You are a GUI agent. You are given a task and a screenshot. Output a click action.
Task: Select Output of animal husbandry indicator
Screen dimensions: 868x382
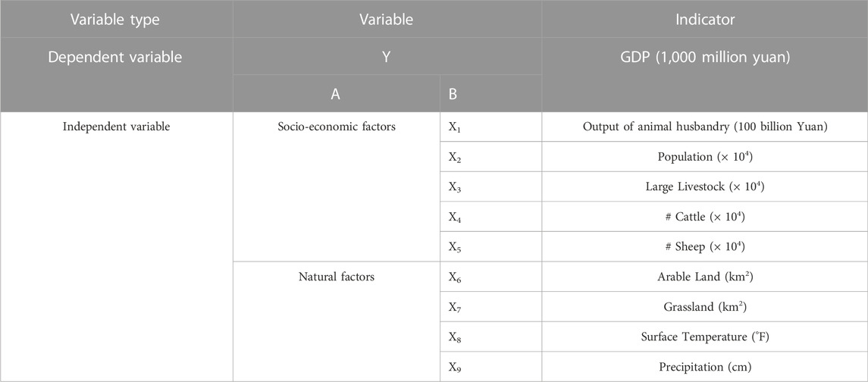(x=705, y=127)
